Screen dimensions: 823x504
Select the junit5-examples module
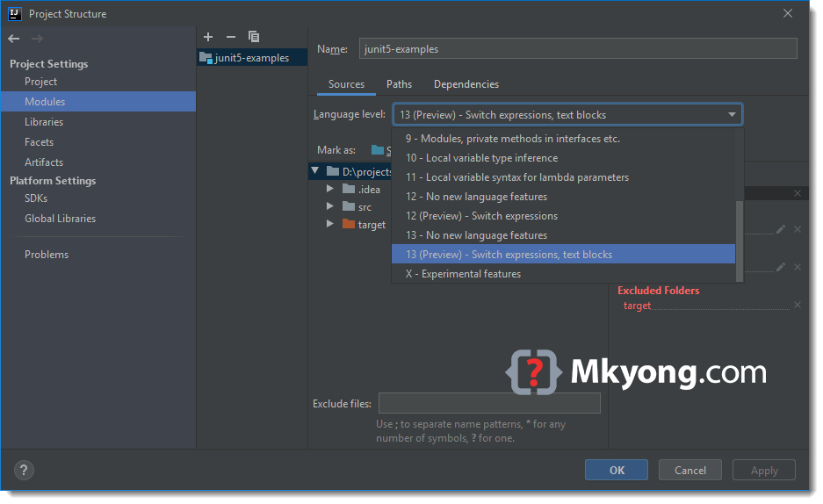coord(252,58)
